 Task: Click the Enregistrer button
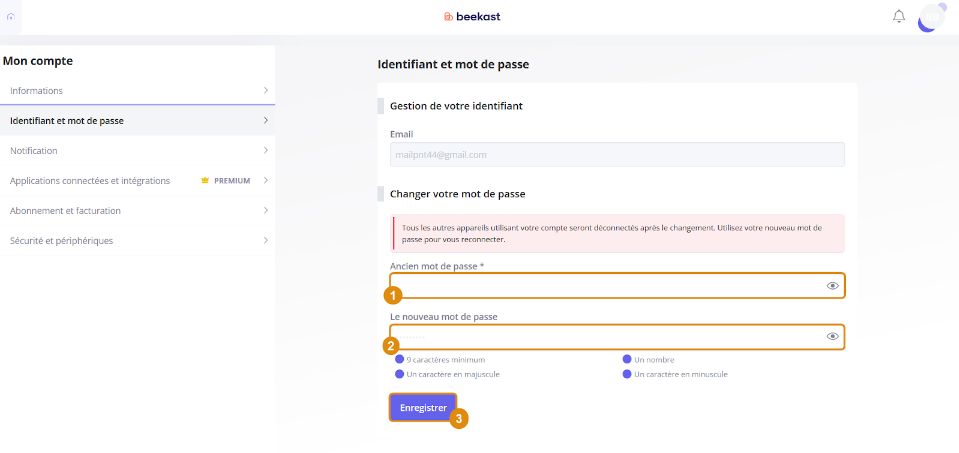point(423,408)
